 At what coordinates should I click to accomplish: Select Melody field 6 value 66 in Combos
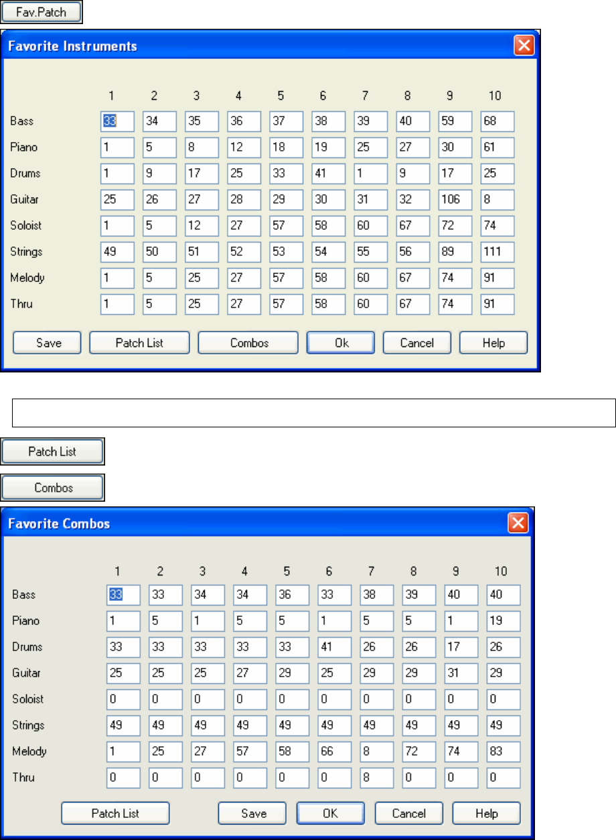335,752
